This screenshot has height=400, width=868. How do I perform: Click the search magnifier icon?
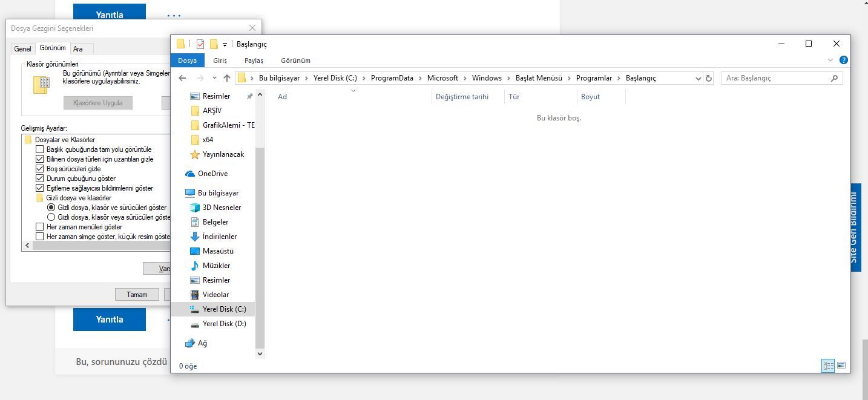pos(834,78)
